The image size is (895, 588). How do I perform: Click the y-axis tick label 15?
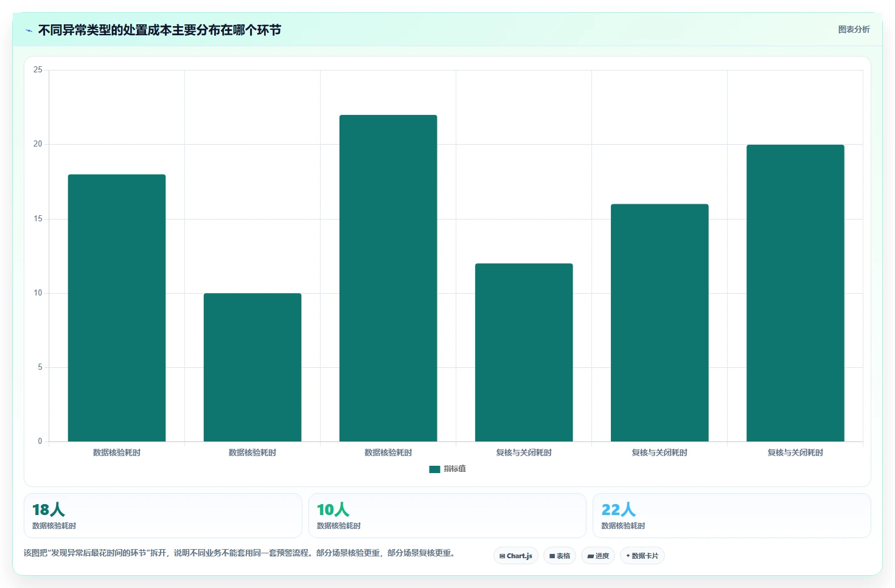[38, 219]
